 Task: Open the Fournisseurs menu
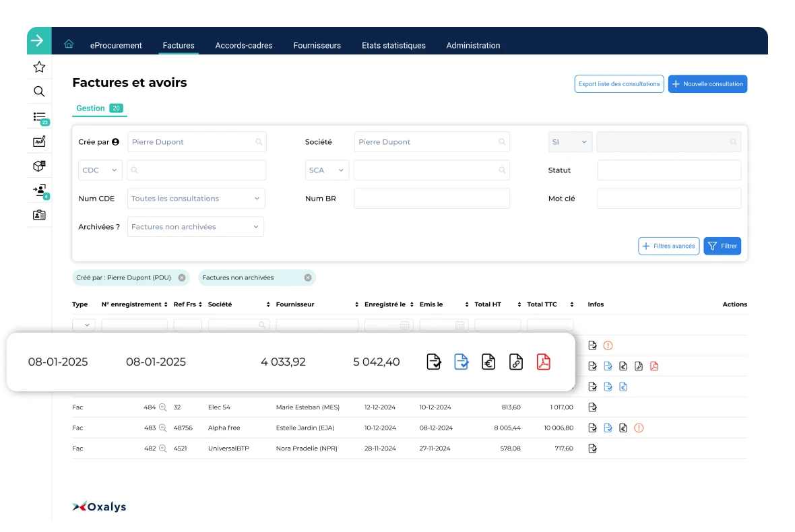click(317, 46)
